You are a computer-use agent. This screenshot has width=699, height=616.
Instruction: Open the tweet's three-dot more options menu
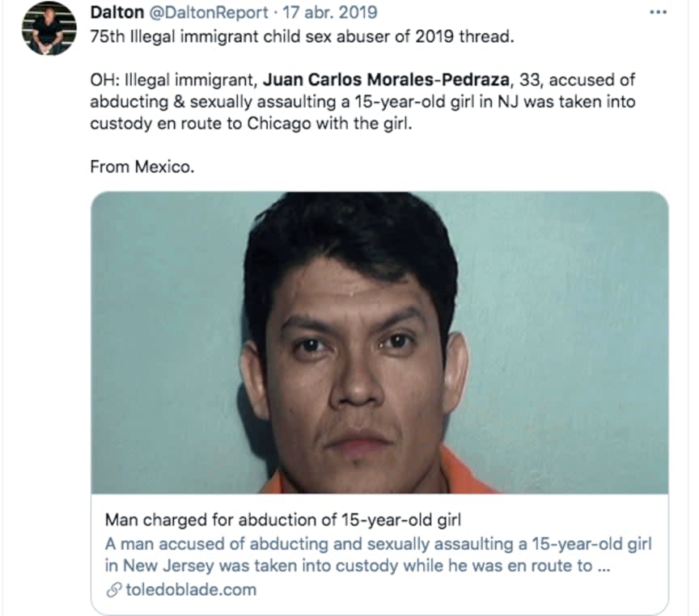coord(658,13)
